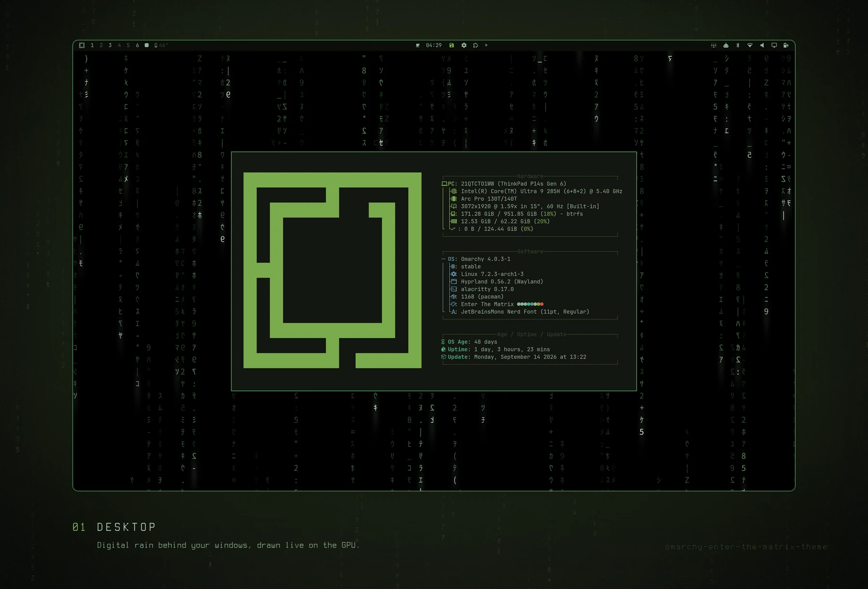868x589 pixels.
Task: Select the Arc Pro 130T/140T line
Action: pyautogui.click(x=484, y=199)
